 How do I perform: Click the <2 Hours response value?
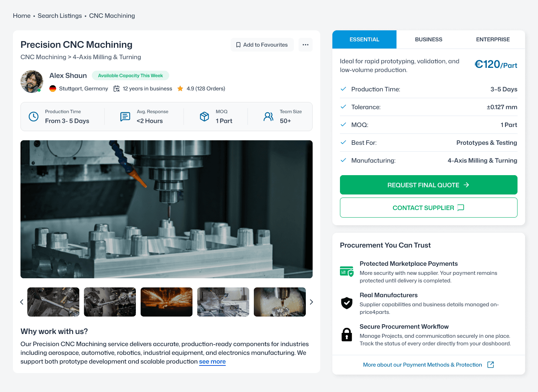click(x=150, y=121)
